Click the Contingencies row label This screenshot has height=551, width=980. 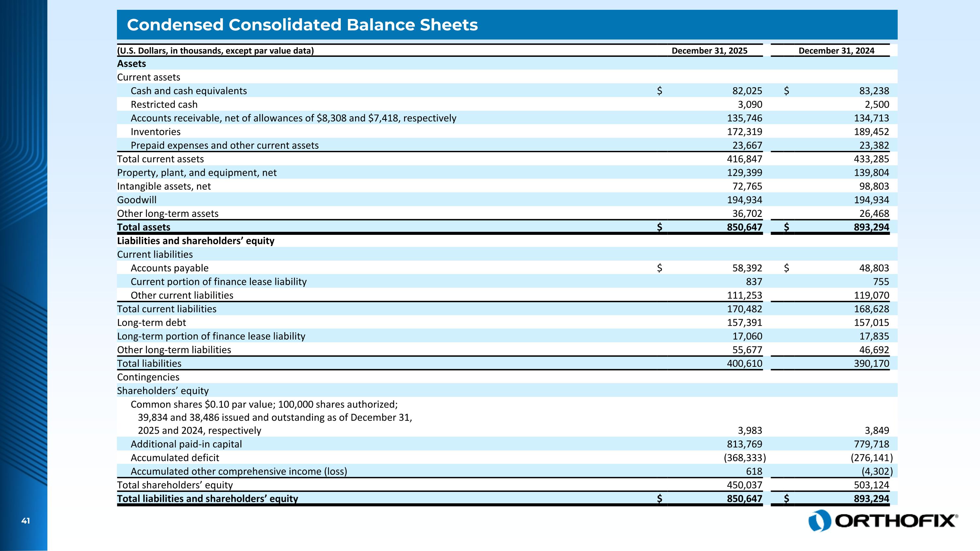tap(148, 377)
